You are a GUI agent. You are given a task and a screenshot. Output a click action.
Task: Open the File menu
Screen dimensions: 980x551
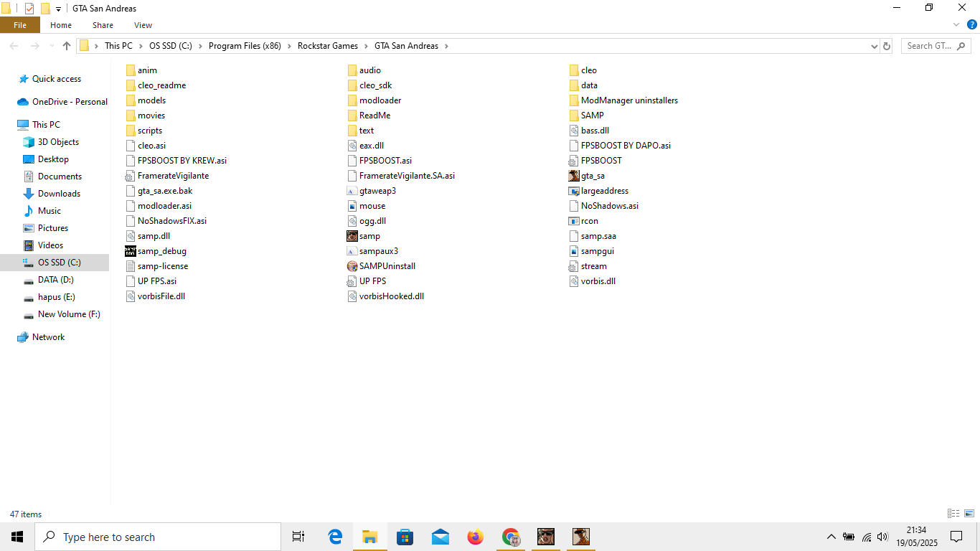tap(20, 25)
